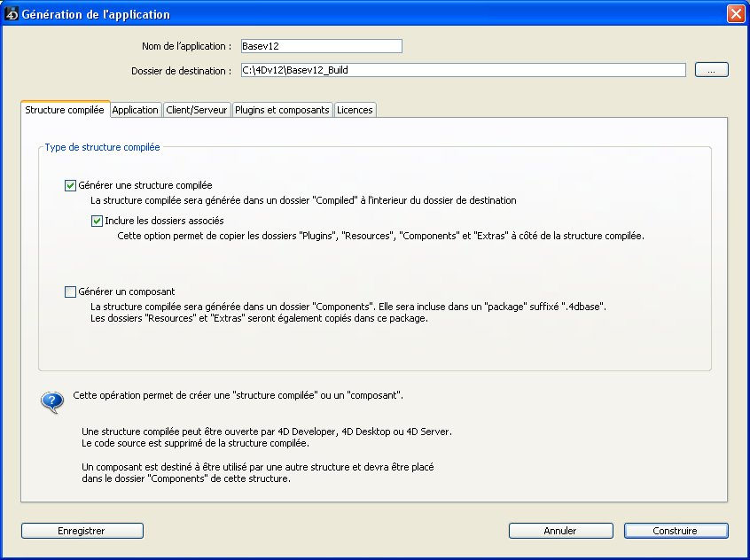Go to the Plugins et composants tab
Screen dimensions: 750x560
click(282, 110)
